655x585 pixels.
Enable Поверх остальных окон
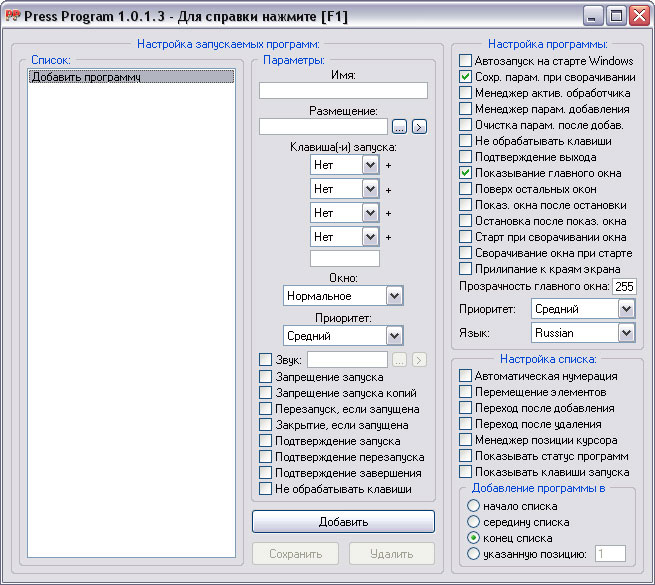pyautogui.click(x=465, y=188)
